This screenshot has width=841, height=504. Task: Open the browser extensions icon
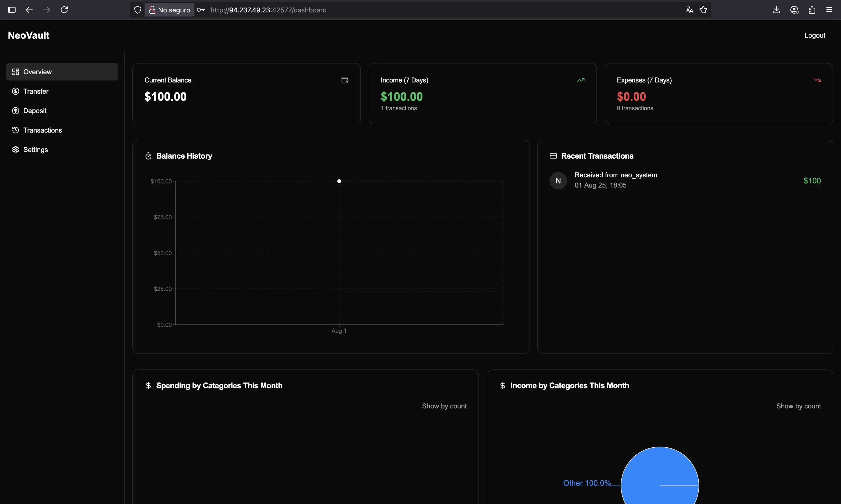click(x=812, y=10)
